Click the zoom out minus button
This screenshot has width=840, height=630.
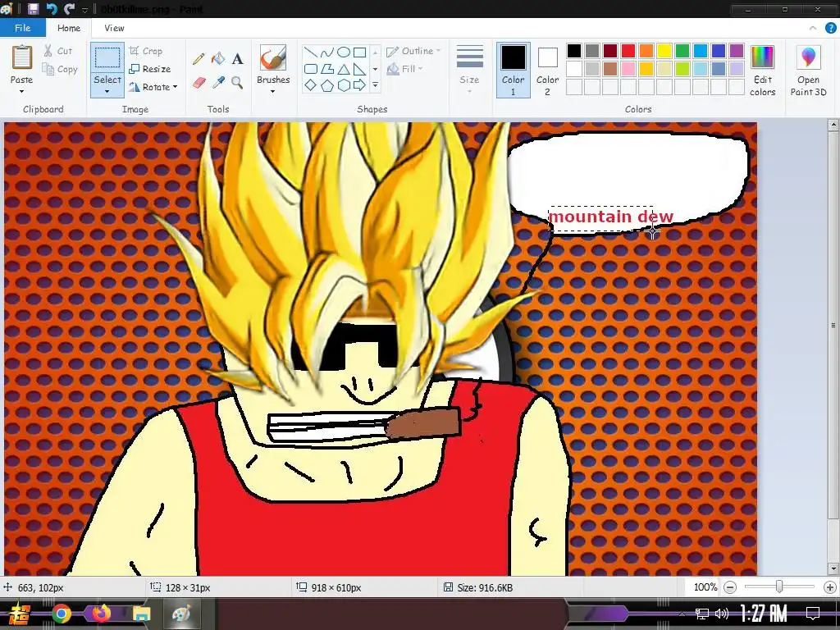729,587
